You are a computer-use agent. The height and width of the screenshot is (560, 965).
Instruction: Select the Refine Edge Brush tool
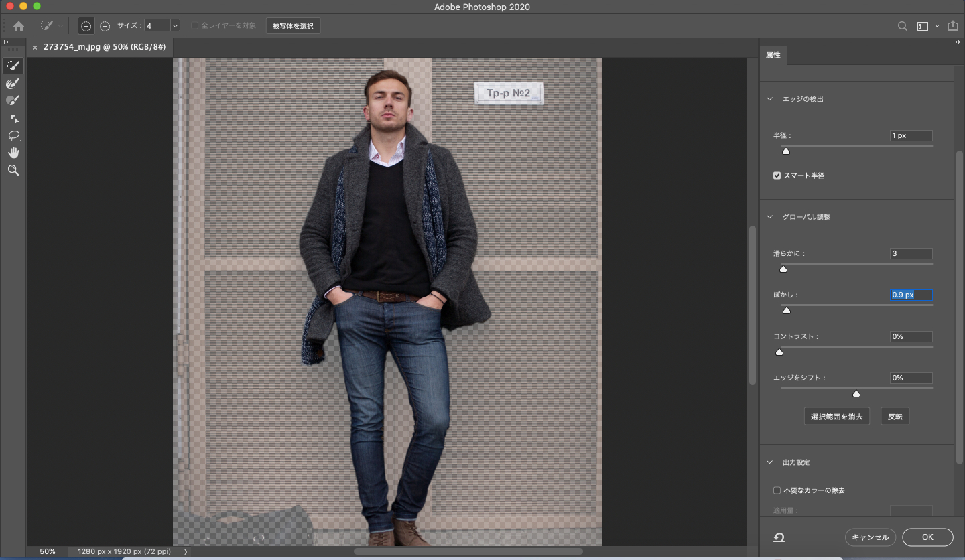[x=13, y=83]
